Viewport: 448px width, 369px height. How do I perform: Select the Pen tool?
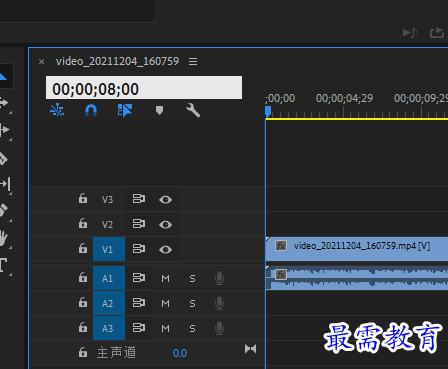tap(3, 210)
